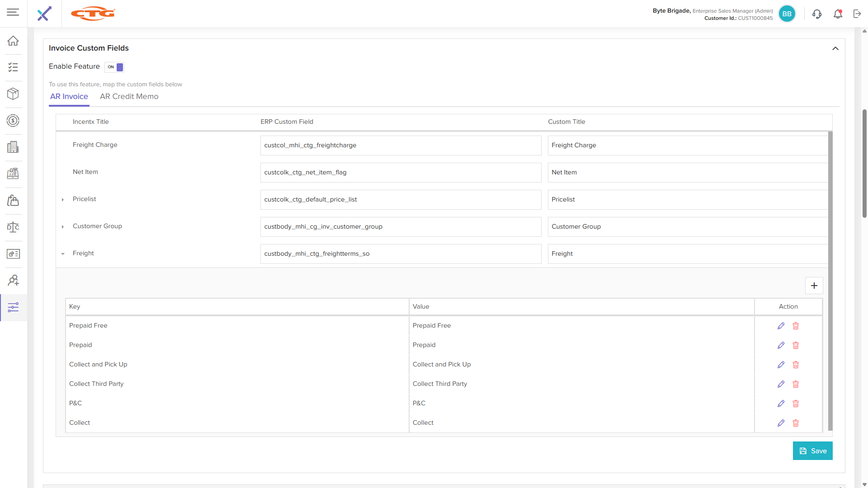Edit the Prepaid Free key row

pos(781,326)
